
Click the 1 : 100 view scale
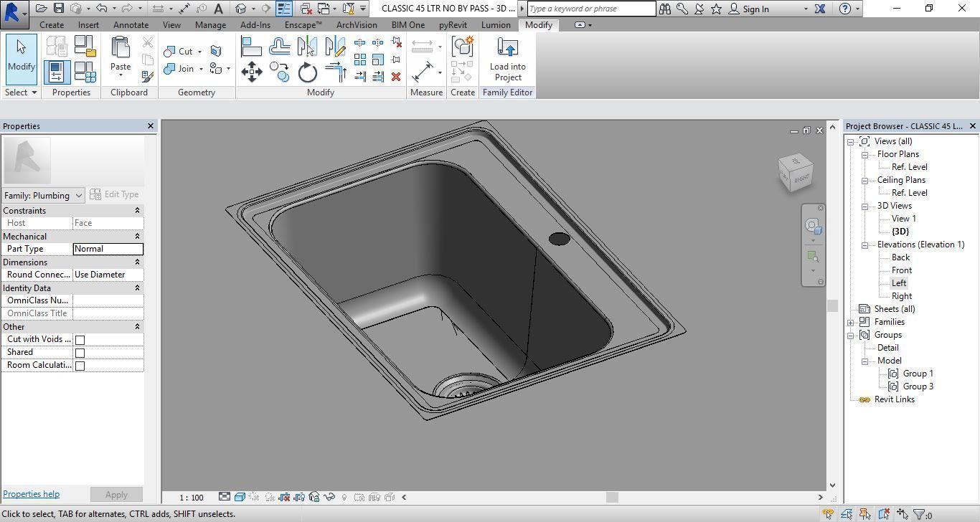[192, 497]
